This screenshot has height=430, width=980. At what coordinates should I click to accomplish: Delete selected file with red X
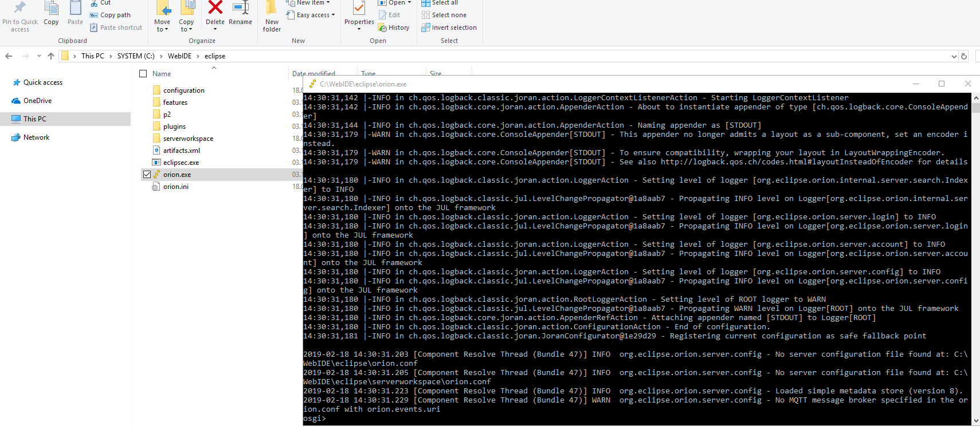[215, 8]
